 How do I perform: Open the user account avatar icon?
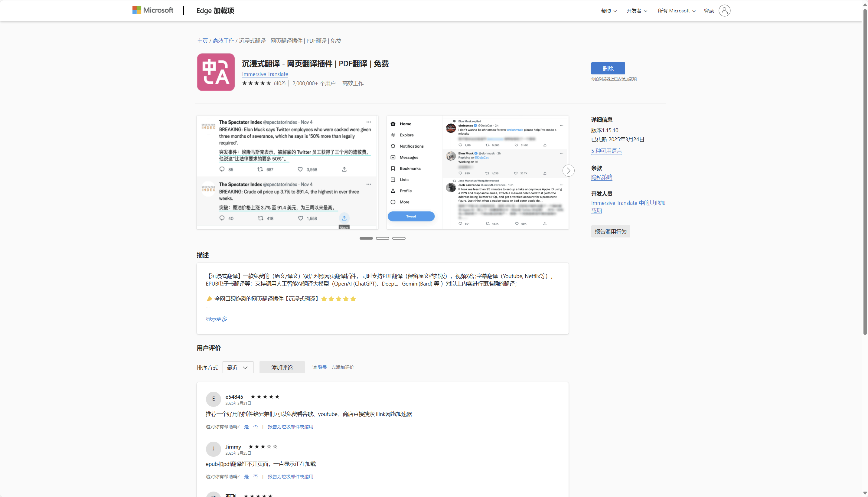724,11
